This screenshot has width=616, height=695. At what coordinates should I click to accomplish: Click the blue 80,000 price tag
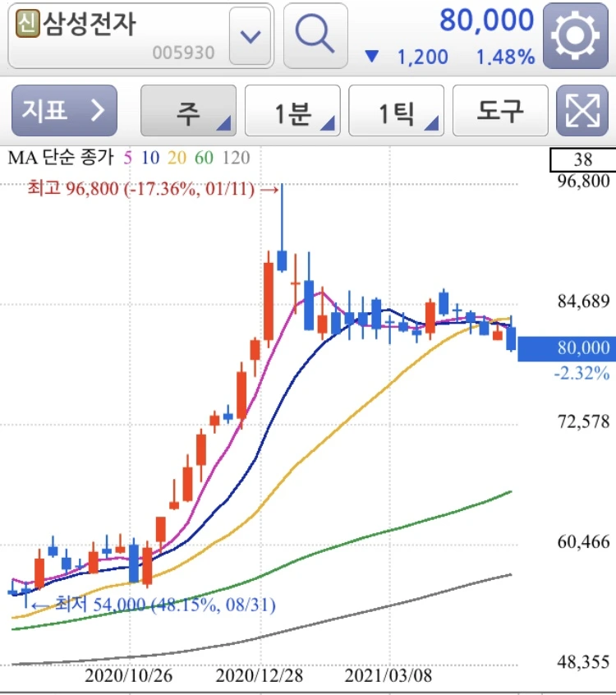(567, 349)
